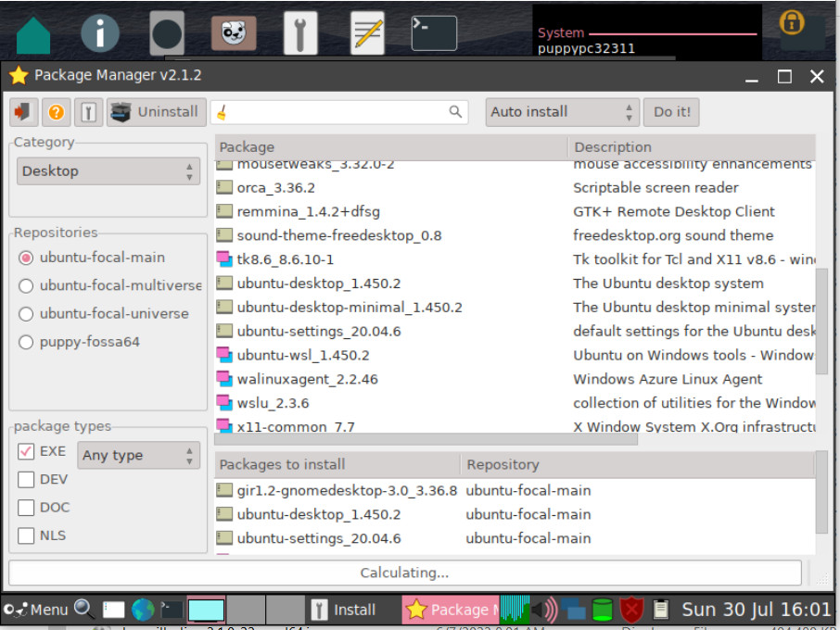840x630 pixels.
Task: Enable the DOC package type
Action: coord(26,508)
